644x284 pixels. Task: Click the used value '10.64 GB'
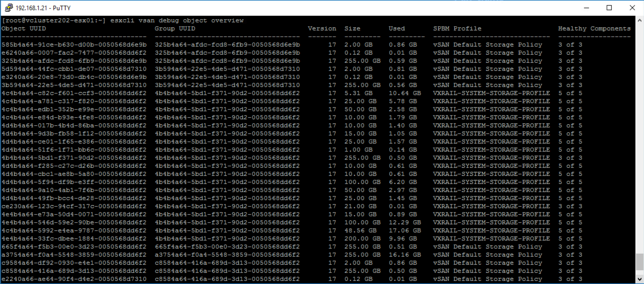coord(405,93)
